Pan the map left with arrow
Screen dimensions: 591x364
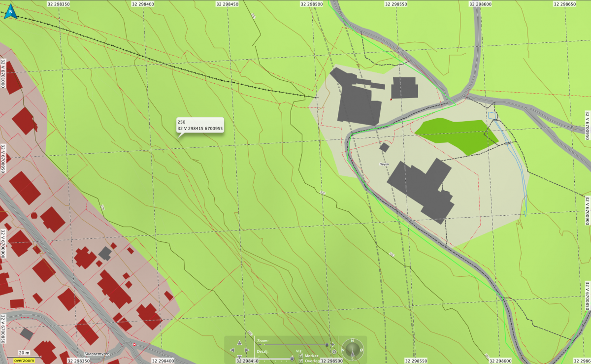232,350
